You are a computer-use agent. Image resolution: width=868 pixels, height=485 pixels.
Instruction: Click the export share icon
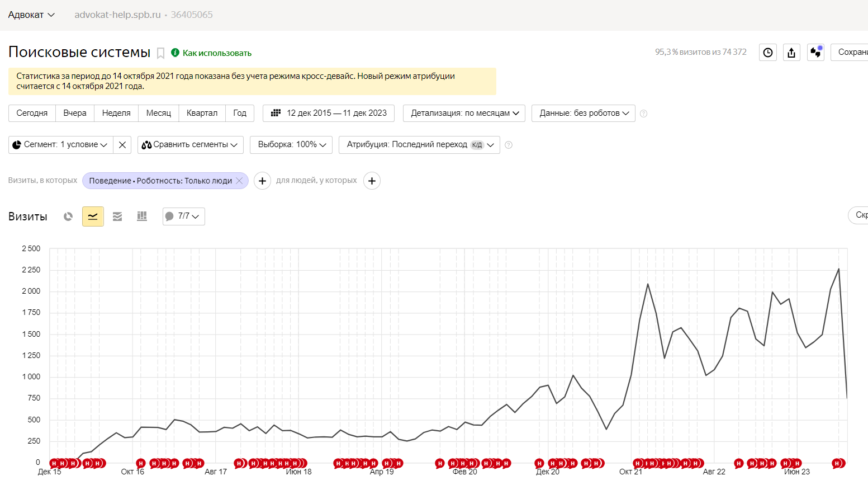(791, 53)
